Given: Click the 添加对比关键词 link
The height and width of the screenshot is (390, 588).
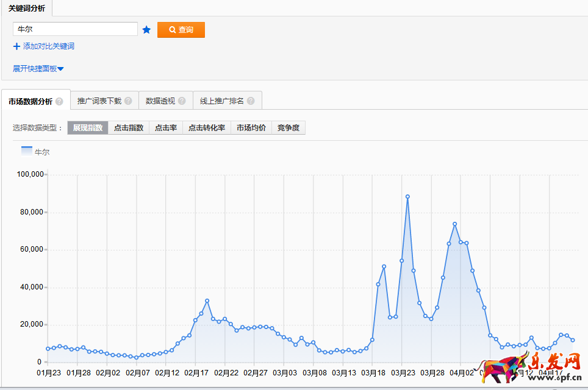Looking at the screenshot, I should coord(49,46).
